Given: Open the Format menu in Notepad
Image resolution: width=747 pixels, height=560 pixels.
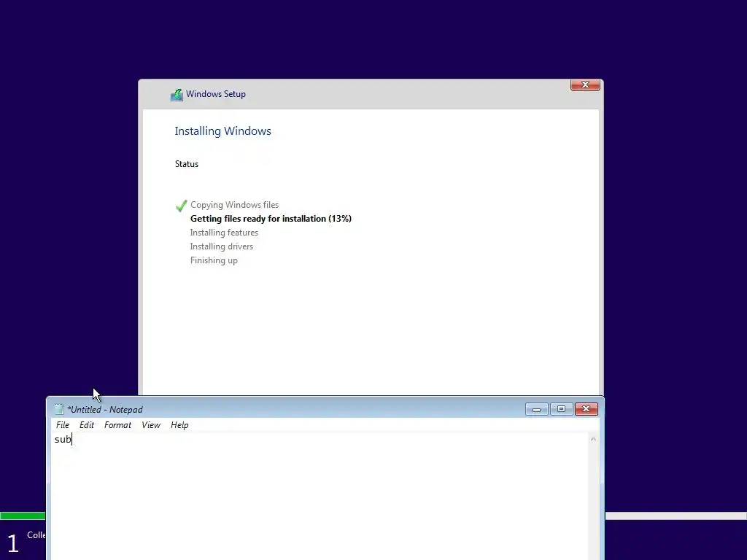Looking at the screenshot, I should click(117, 425).
